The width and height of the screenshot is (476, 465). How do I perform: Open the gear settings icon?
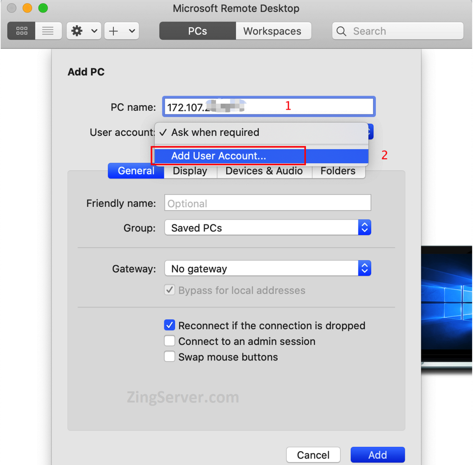77,31
